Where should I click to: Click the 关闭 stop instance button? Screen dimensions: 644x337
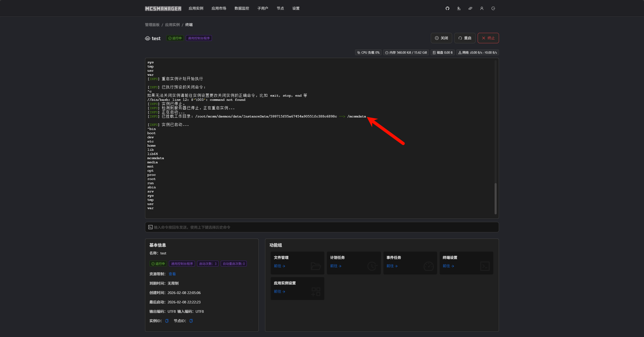[441, 38]
